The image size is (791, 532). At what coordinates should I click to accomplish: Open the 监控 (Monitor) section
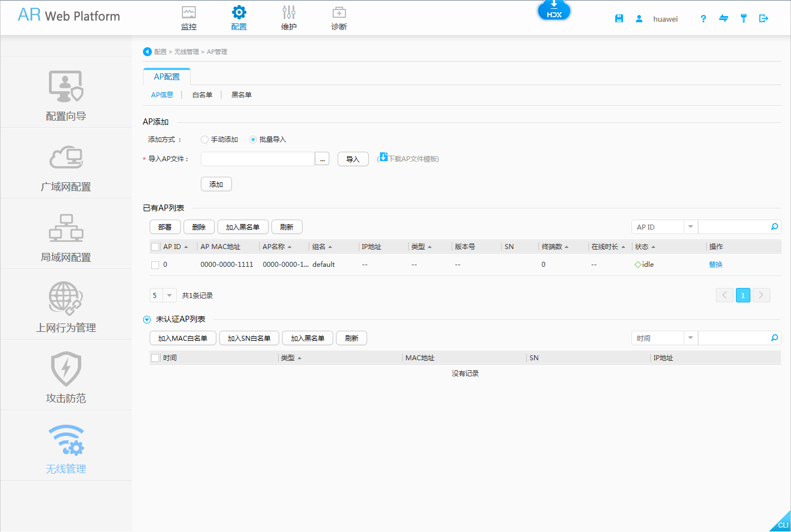189,17
